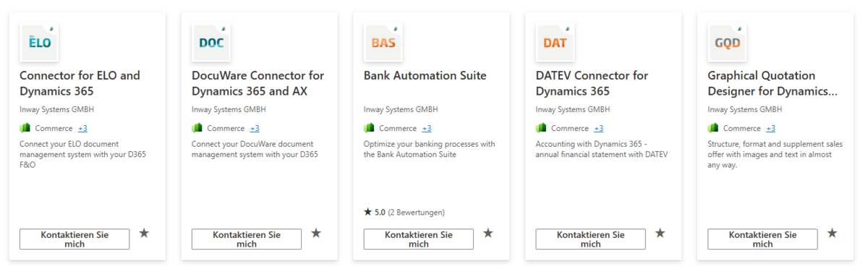Click Commerce product icon on Graphical Quotation card
Viewport: 868px width, 277px height.
[713, 128]
